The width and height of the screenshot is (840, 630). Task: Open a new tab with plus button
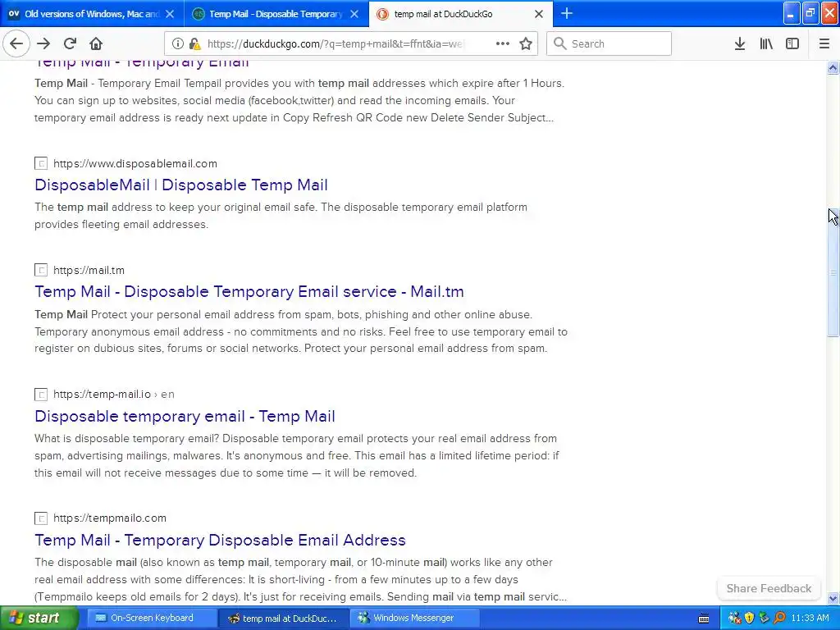pyautogui.click(x=566, y=14)
